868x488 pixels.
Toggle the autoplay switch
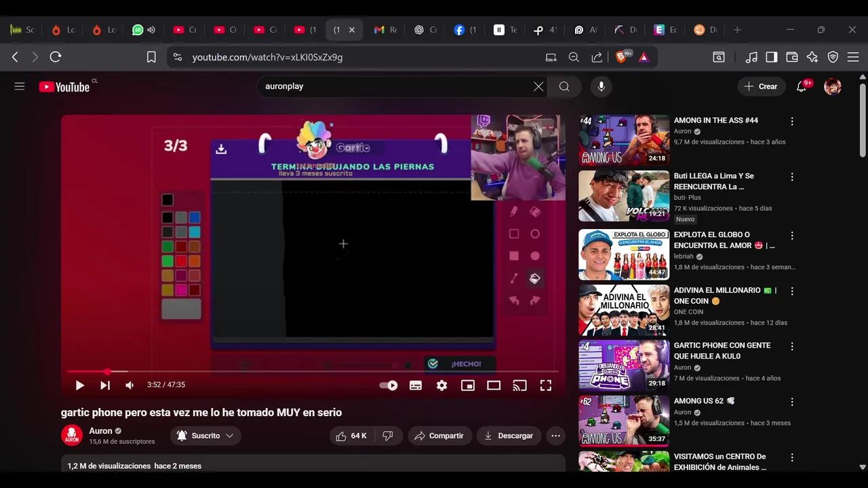pyautogui.click(x=389, y=385)
